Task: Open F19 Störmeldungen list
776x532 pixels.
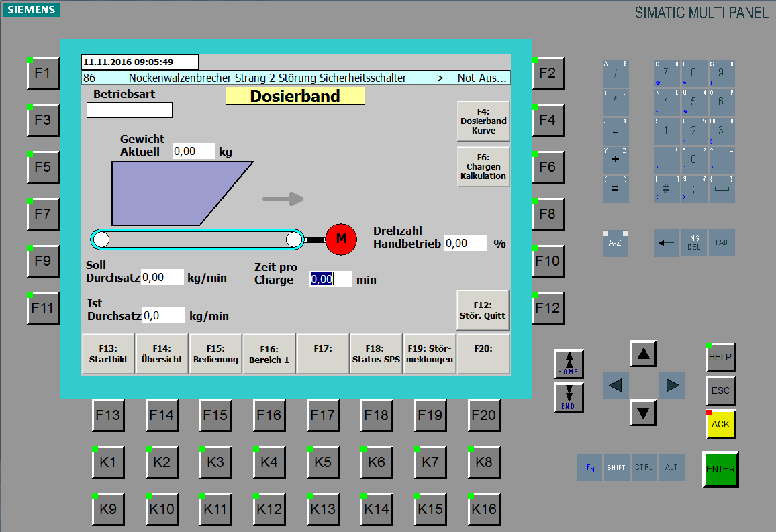Action: [x=430, y=354]
